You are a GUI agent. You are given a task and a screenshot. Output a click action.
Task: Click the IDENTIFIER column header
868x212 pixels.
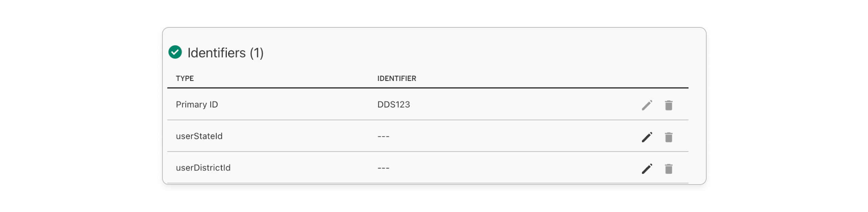397,78
